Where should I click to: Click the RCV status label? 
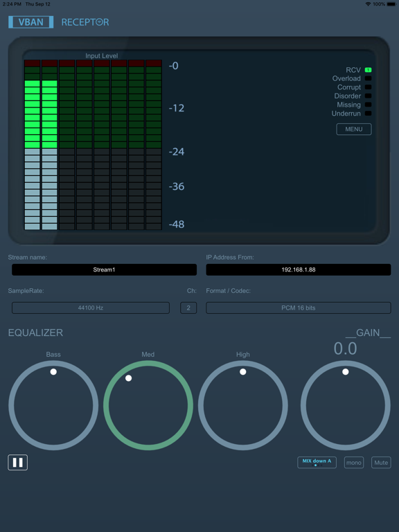point(353,70)
